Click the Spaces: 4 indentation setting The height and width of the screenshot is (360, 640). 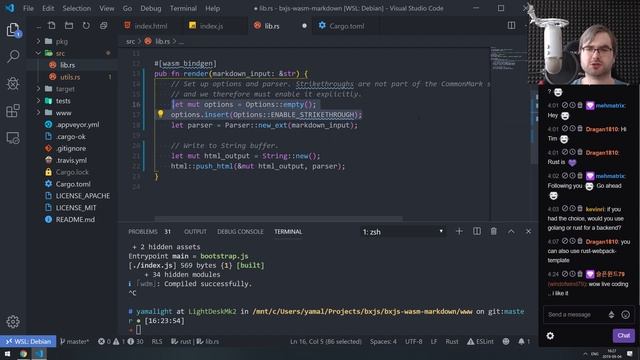[383, 341]
